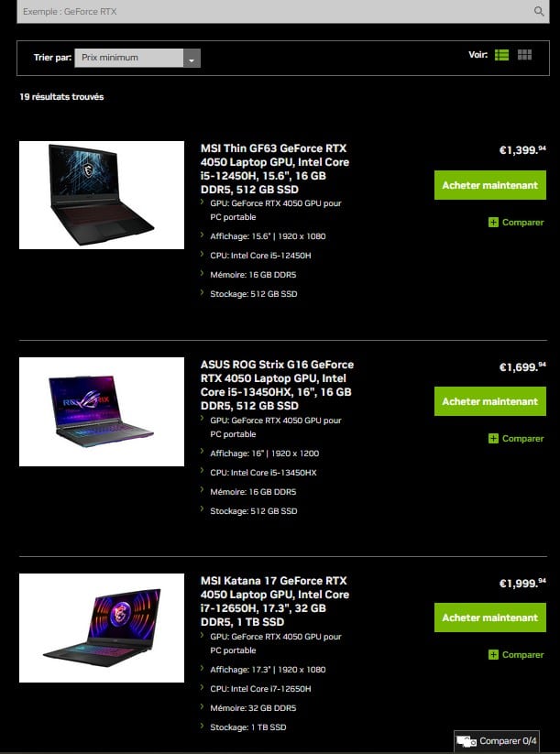
Task: Click plus icon next to ASUS ROG Strix Comparer
Action: point(493,439)
